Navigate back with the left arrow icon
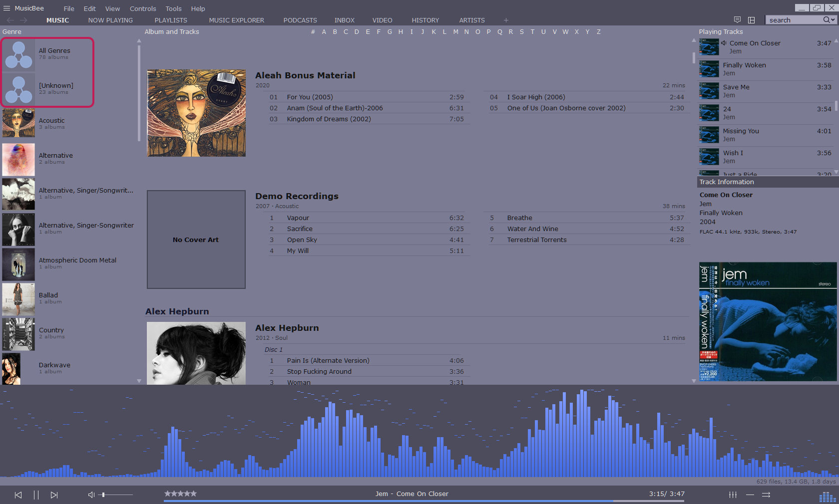Viewport: 839px width, 504px height. (x=10, y=20)
